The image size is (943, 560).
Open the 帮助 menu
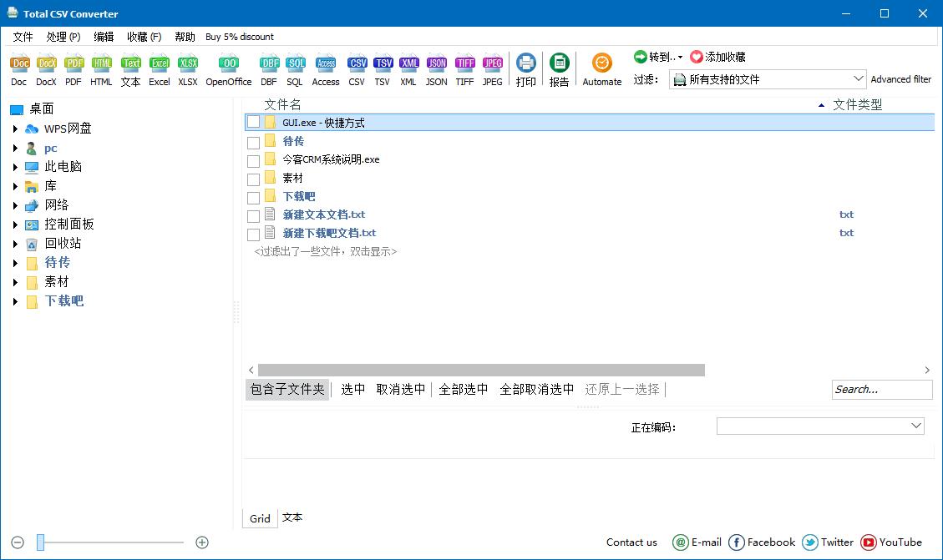pyautogui.click(x=185, y=37)
